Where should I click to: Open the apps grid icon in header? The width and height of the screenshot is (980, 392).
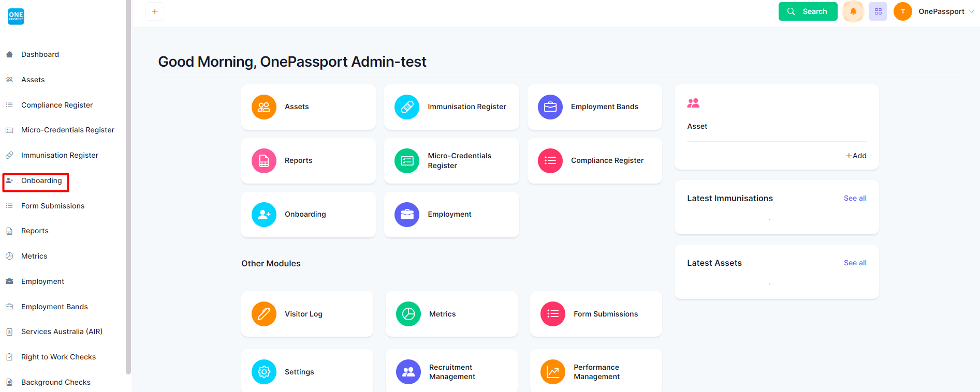878,11
